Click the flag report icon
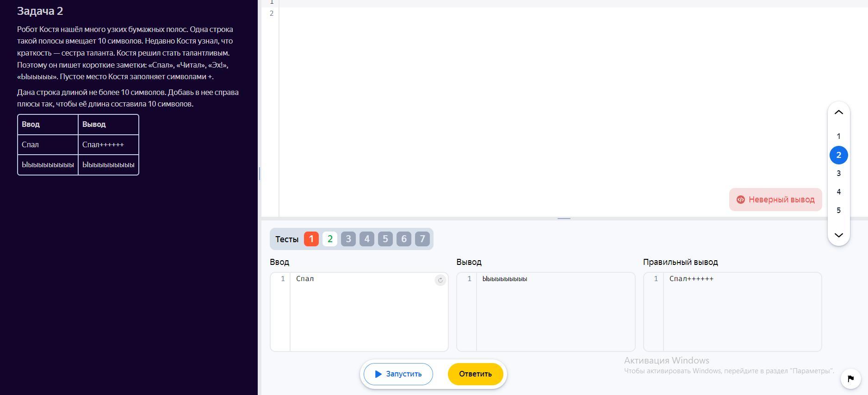This screenshot has height=395, width=868. (850, 379)
